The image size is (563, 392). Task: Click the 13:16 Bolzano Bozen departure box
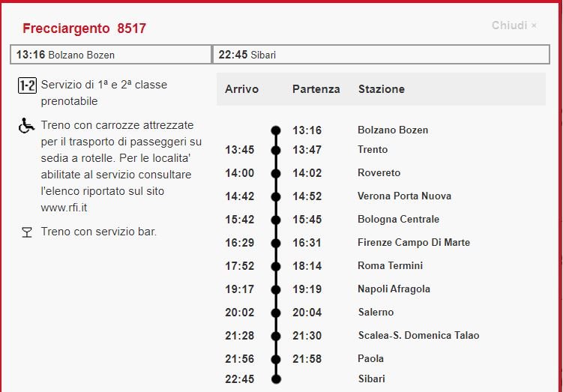(x=111, y=55)
